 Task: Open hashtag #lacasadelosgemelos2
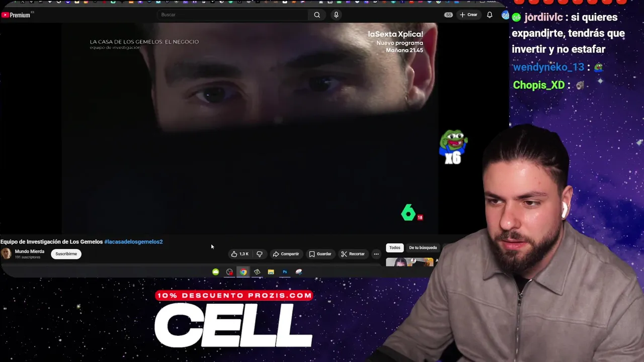[x=133, y=242]
